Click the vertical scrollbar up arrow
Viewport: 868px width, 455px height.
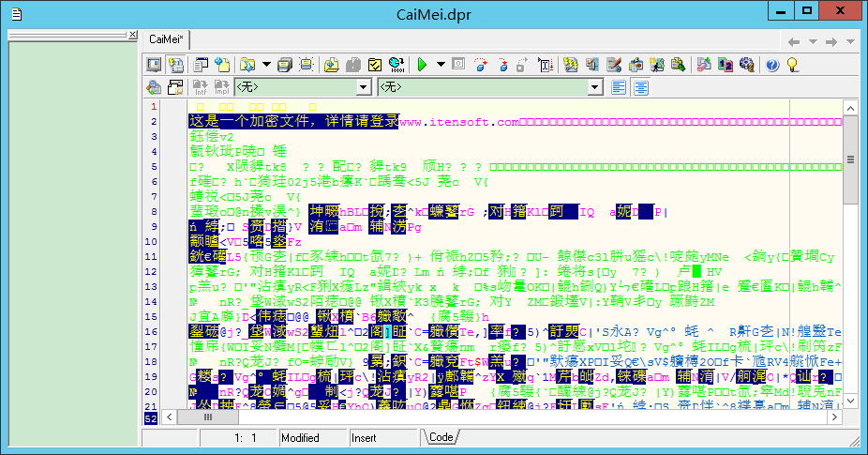click(x=850, y=108)
